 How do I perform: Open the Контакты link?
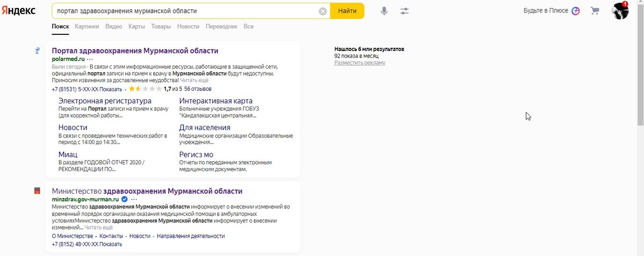pos(111,236)
